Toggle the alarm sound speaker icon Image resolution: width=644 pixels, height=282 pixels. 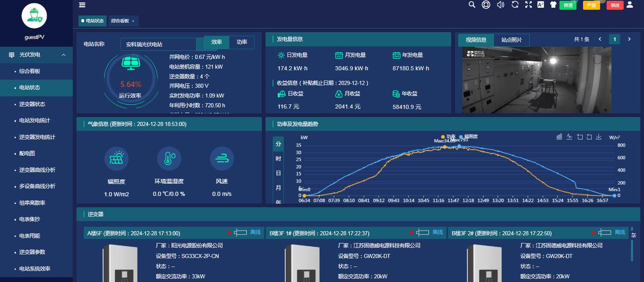pyautogui.click(x=501, y=5)
